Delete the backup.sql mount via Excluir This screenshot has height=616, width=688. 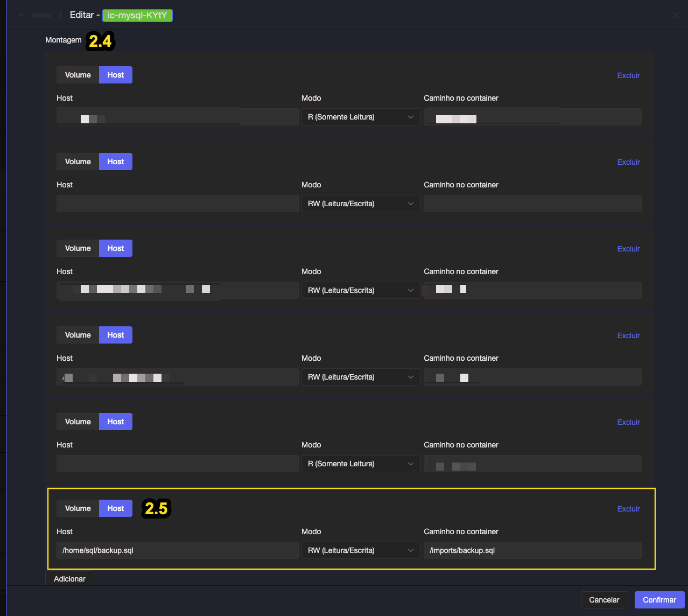point(628,509)
